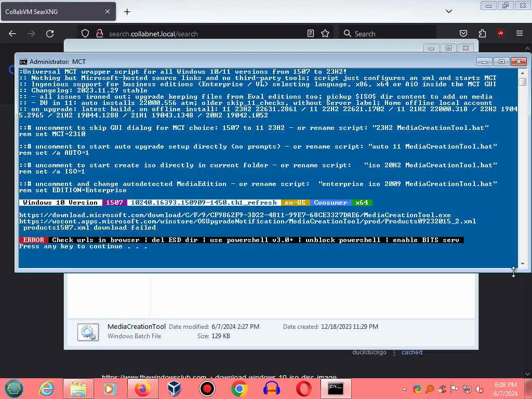Select the command prompt taskbar button
This screenshot has width=532, height=399.
click(336, 389)
